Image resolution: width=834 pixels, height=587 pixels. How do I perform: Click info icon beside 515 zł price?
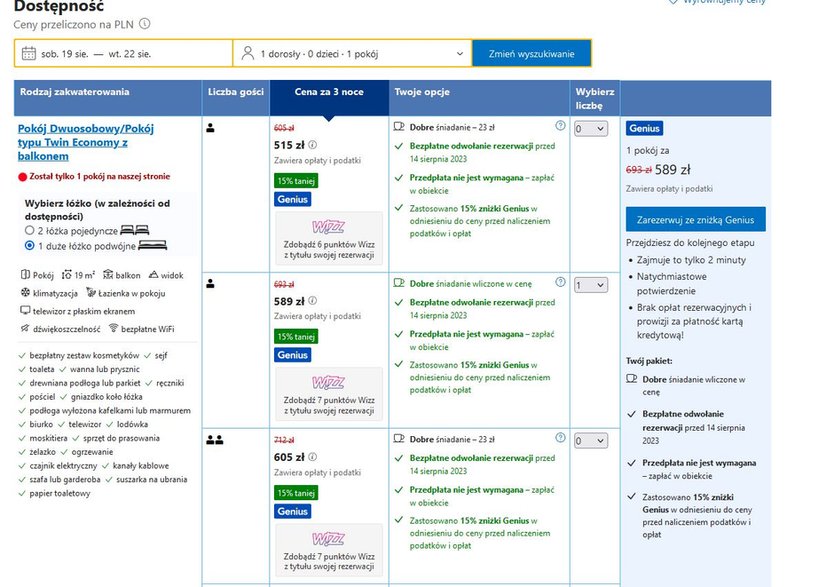313,145
